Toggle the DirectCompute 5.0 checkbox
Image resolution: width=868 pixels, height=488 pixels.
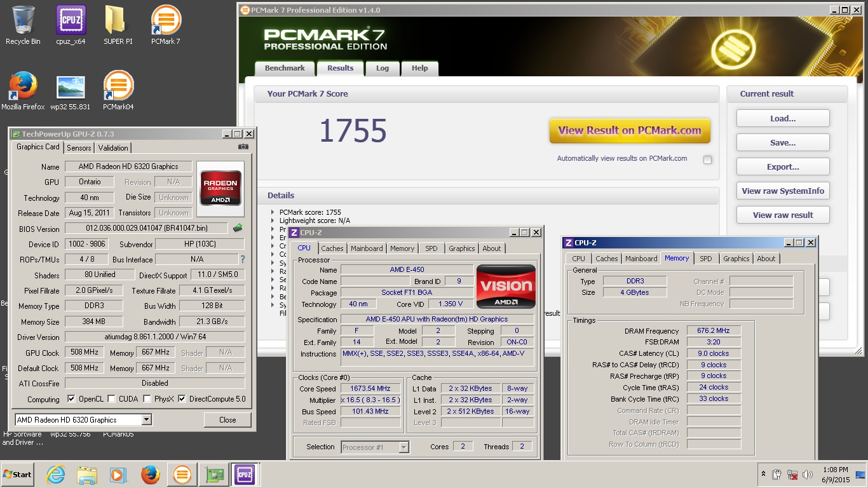(x=182, y=399)
